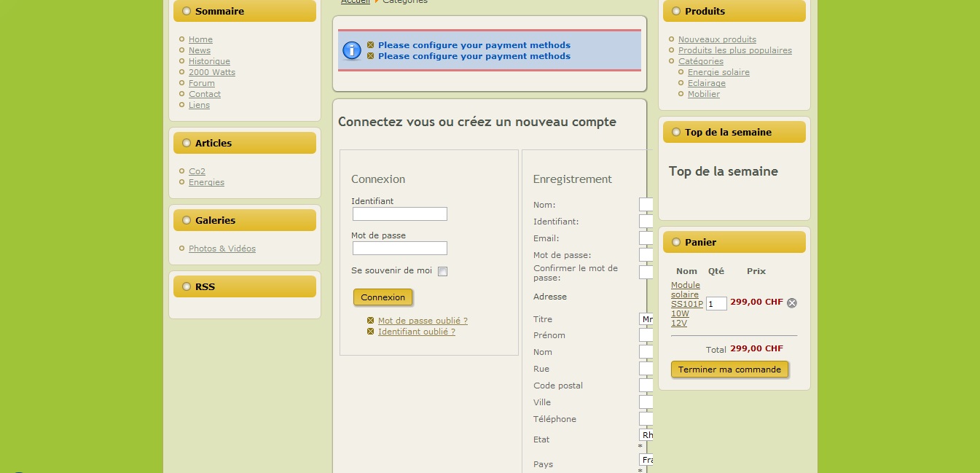980x473 pixels.
Task: Click the blue information icon
Action: click(352, 50)
